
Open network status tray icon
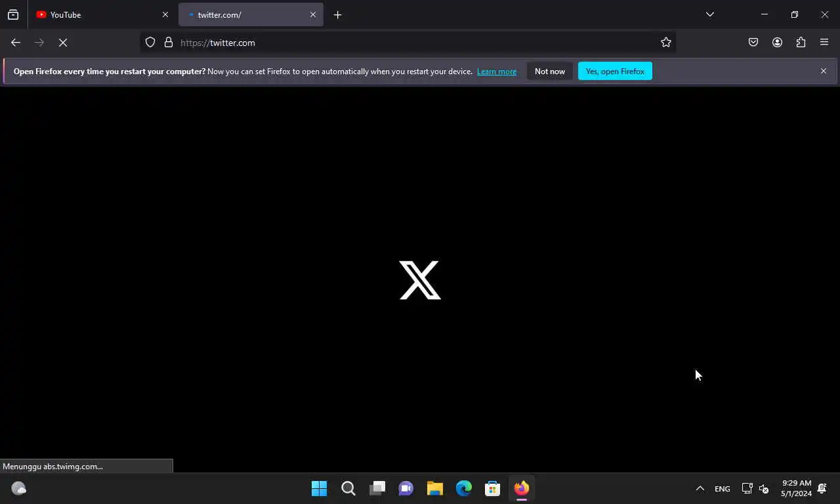click(747, 488)
